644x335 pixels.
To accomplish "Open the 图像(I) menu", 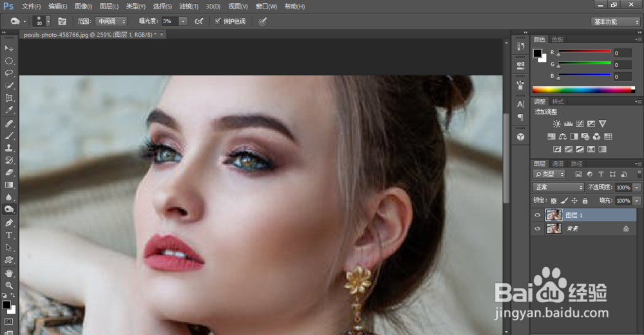I will [83, 6].
